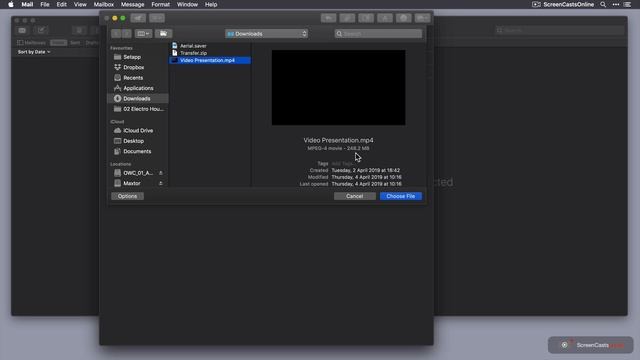The height and width of the screenshot is (360, 640).
Task: Click the new folder toolbar icon
Action: (x=163, y=34)
